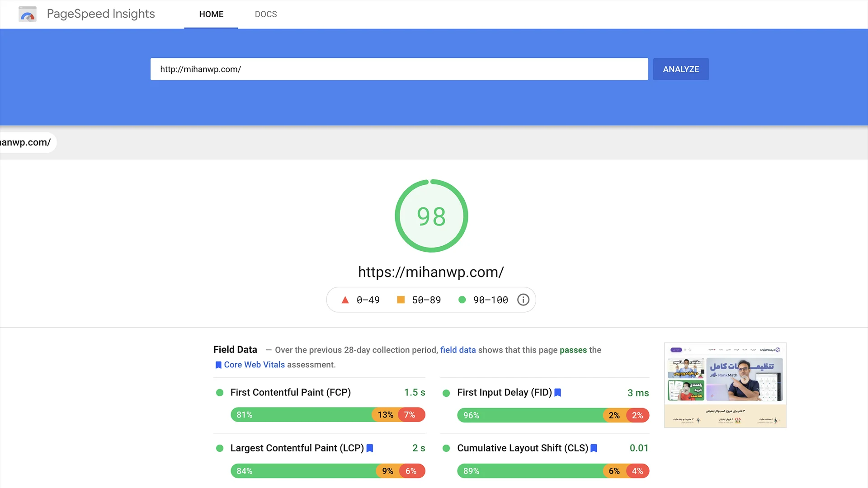
Task: Click the PageSpeed Insights logo icon
Action: pos(28,14)
